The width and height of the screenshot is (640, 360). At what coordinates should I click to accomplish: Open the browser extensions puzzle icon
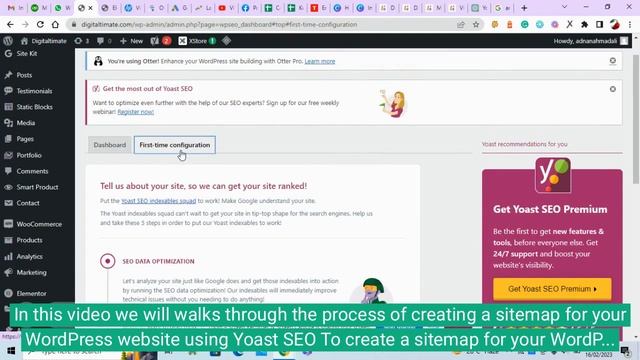click(584, 24)
